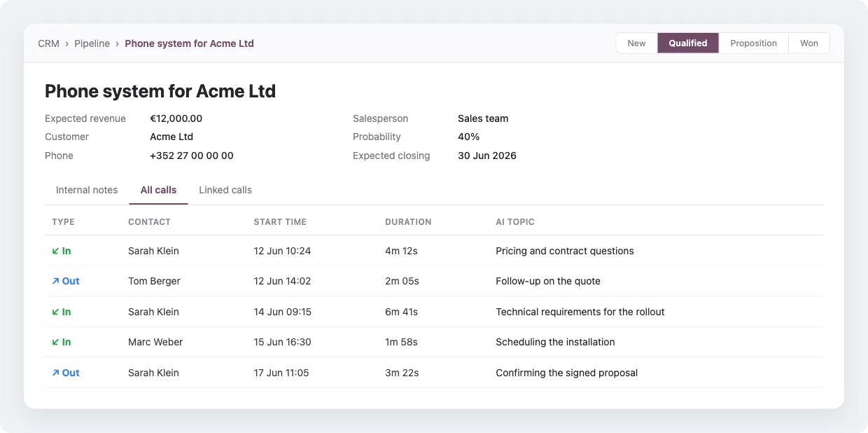
Task: Click duration 3m 22s
Action: pos(402,373)
